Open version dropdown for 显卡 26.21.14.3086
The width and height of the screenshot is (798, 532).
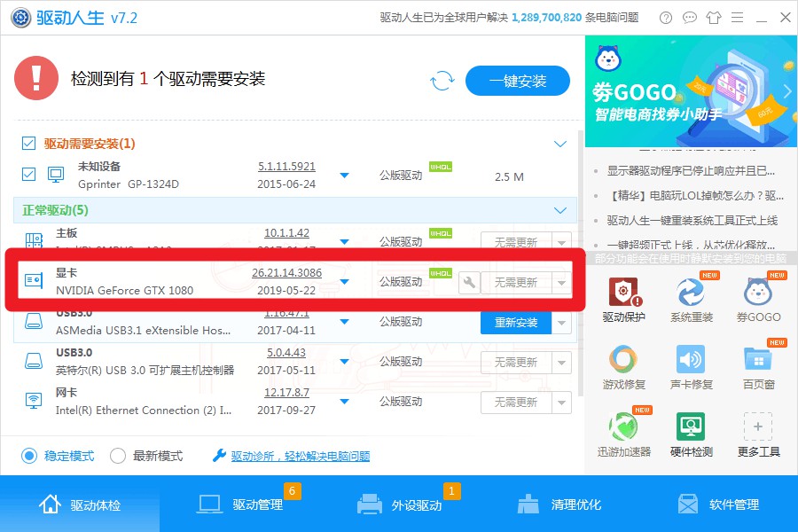click(x=345, y=282)
